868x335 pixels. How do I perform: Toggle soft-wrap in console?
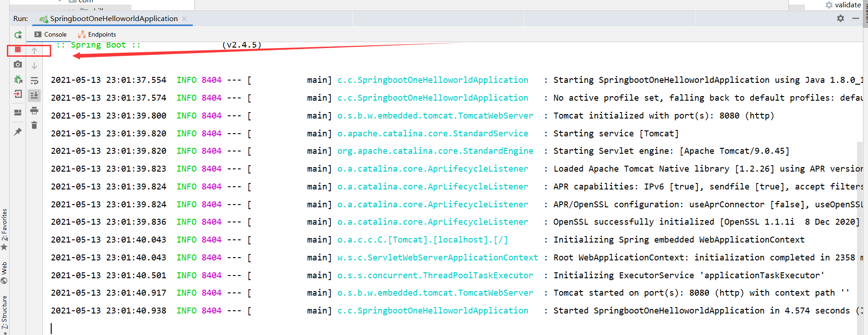34,81
